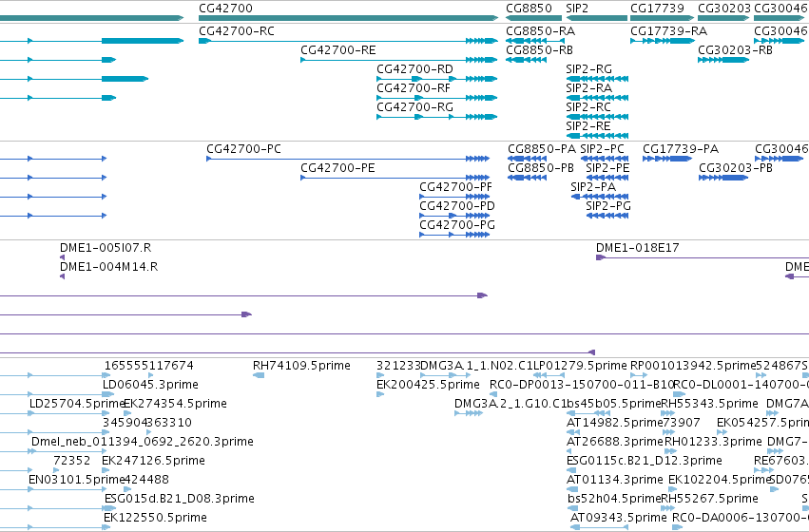
Task: Select EST EK102204.5prime
Action: tap(672, 490)
